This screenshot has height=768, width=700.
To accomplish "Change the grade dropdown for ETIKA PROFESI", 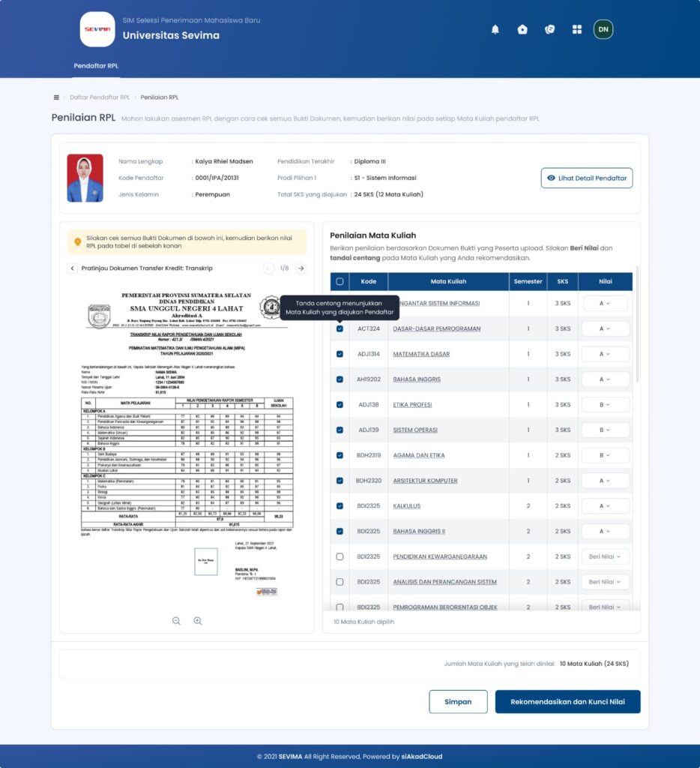I will tap(605, 404).
